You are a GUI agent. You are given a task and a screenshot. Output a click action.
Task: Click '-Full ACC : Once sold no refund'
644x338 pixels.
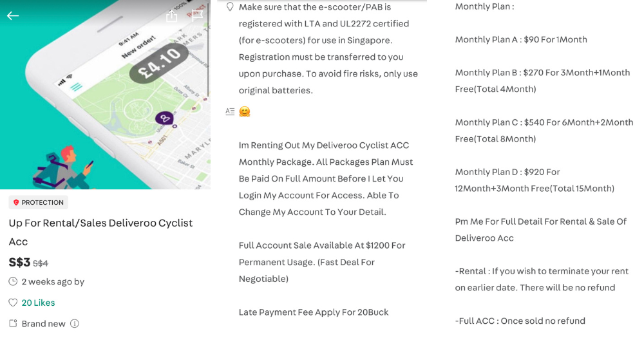(520, 321)
